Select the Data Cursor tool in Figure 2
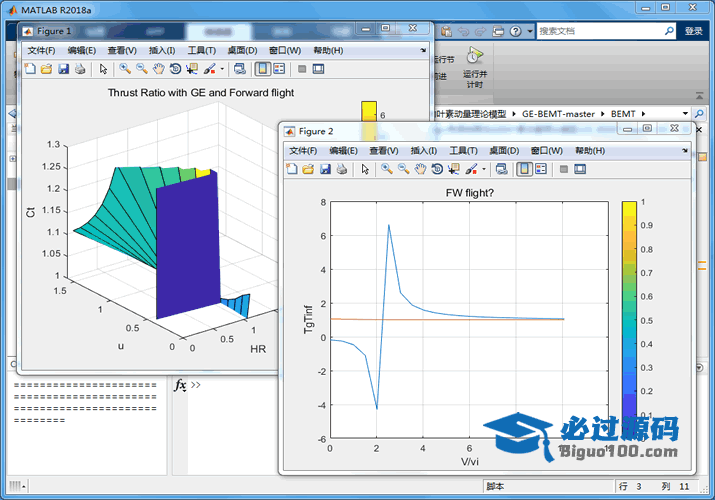 click(x=453, y=169)
